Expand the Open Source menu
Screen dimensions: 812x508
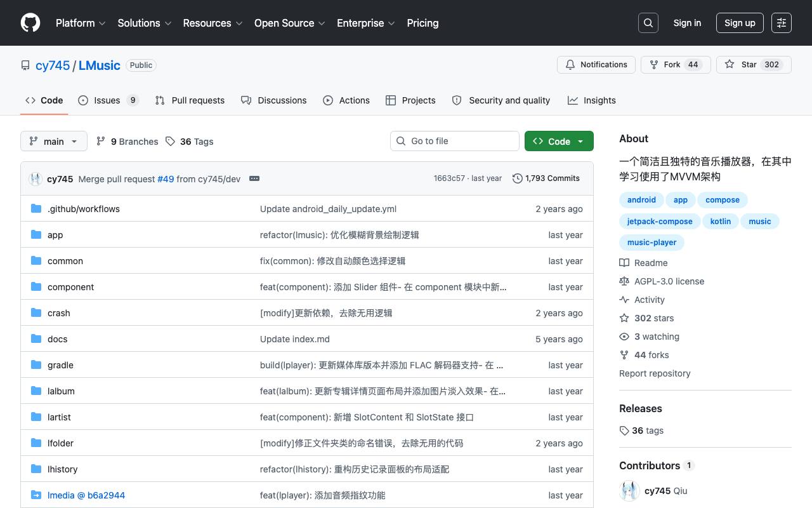pyautogui.click(x=290, y=23)
